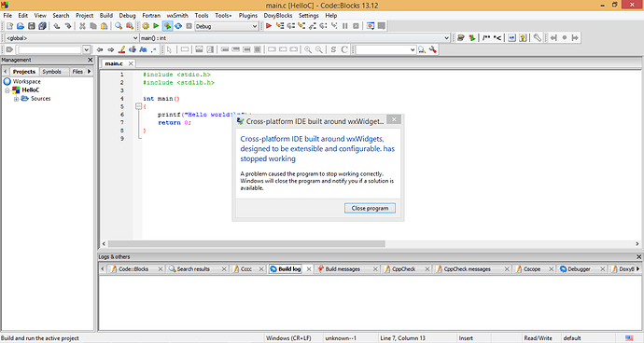Click the Copy toolbar icon
Viewport: 644px width, 343px height.
93,26
